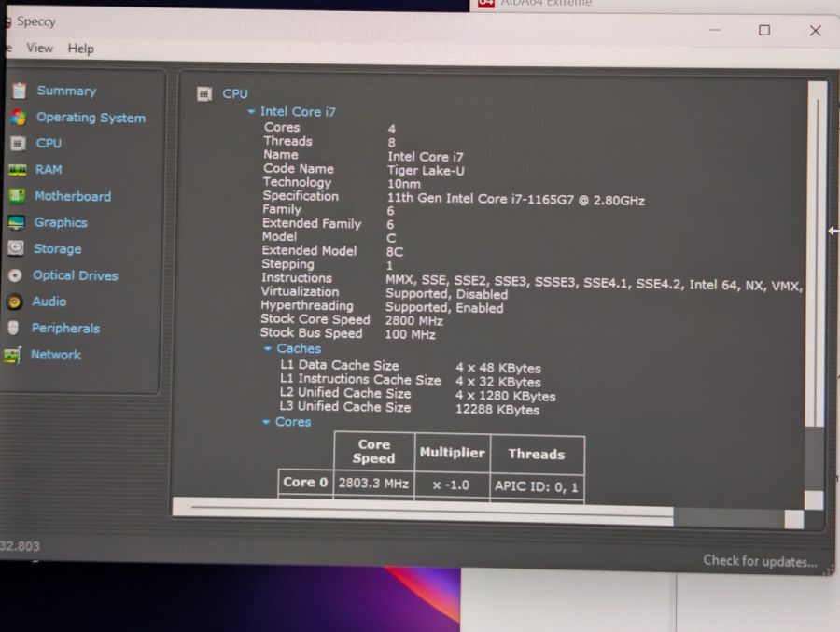The height and width of the screenshot is (632, 840).
Task: Open the Network section
Action: [56, 355]
